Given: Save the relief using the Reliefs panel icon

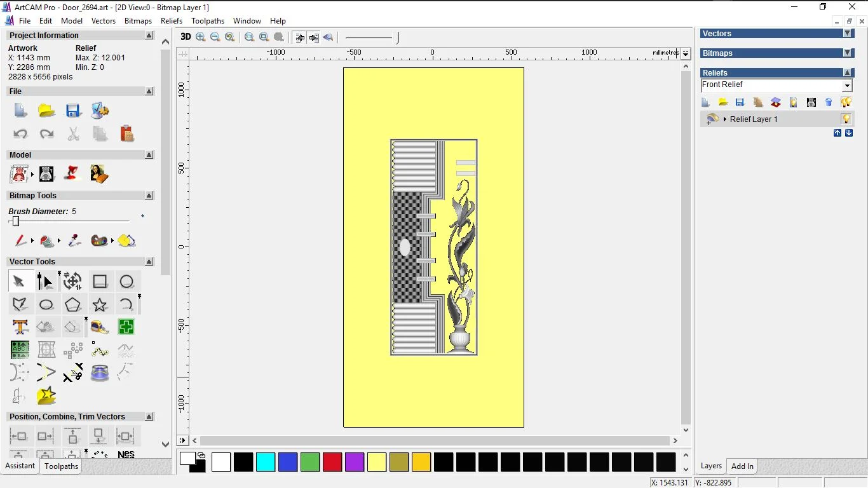Looking at the screenshot, I should [740, 102].
